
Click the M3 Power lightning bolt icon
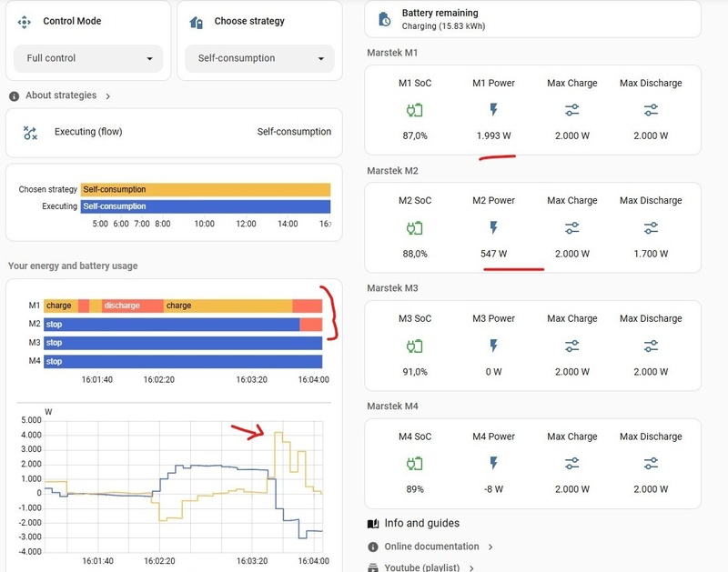pos(493,346)
